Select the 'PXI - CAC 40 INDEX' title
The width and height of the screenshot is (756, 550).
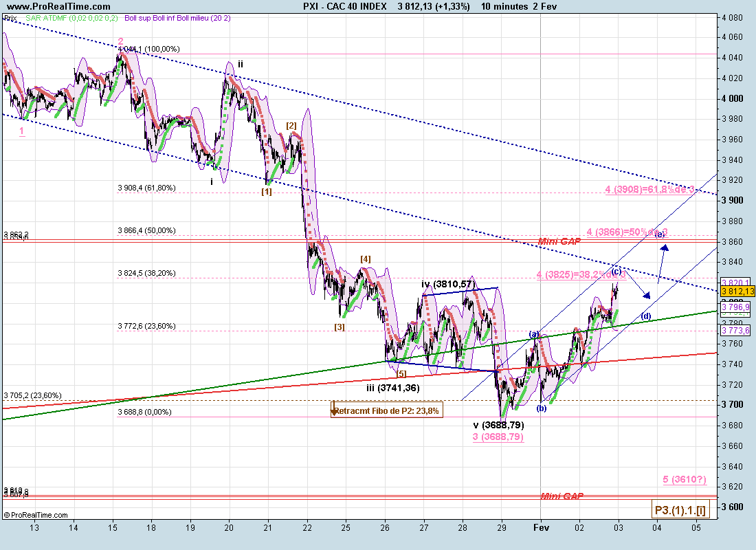pos(345,6)
